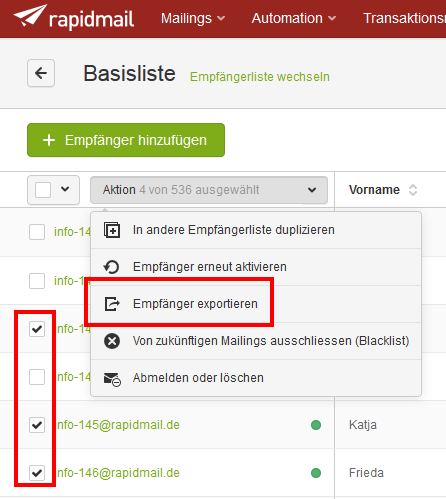Uncheck the info-145@rapidmail.de checkbox
Image resolution: width=446 pixels, height=499 pixels.
click(x=37, y=425)
